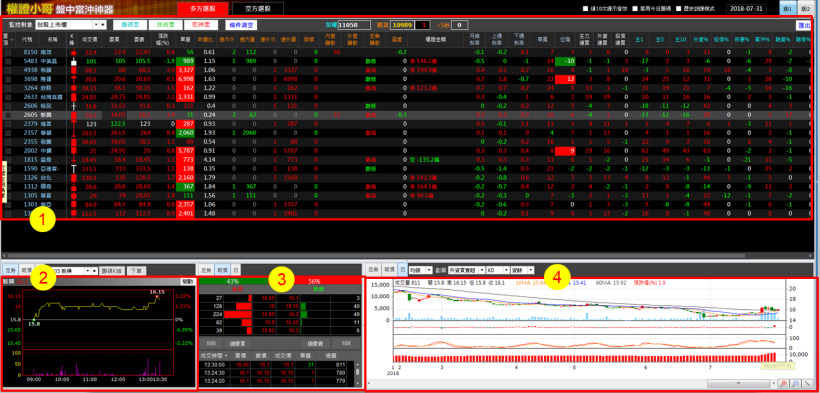The image size is (820, 393).
Task: Click the 2018-07-31 date field
Action: tap(747, 9)
